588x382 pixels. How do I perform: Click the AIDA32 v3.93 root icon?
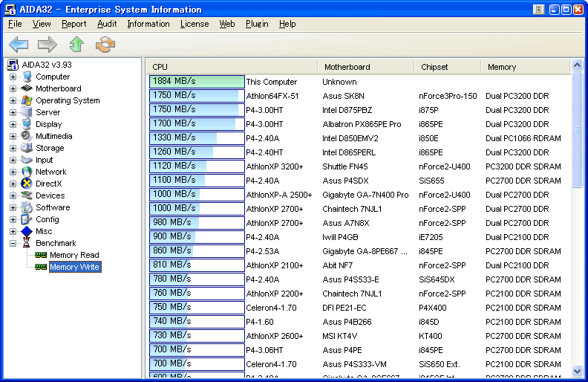tap(13, 65)
